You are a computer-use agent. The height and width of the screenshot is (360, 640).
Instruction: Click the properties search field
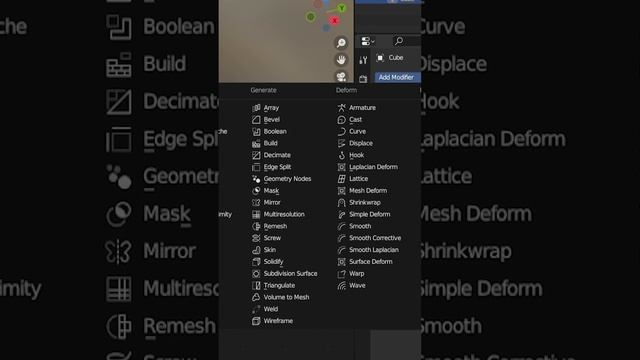[406, 41]
